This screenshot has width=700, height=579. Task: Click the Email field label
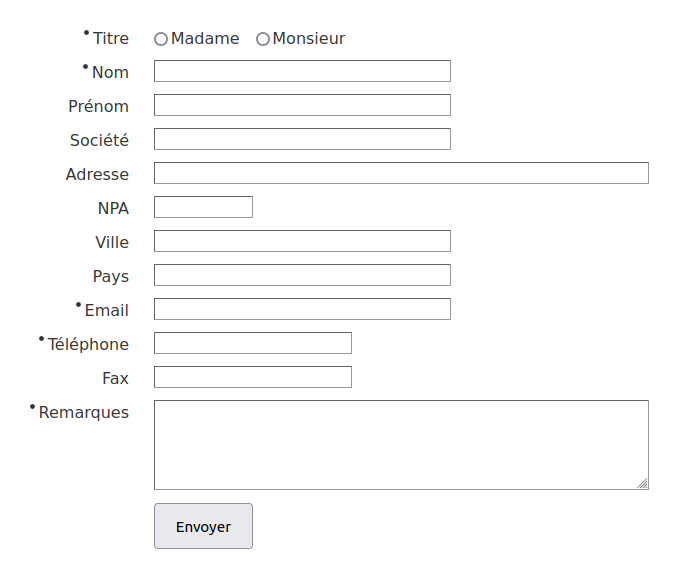click(106, 310)
